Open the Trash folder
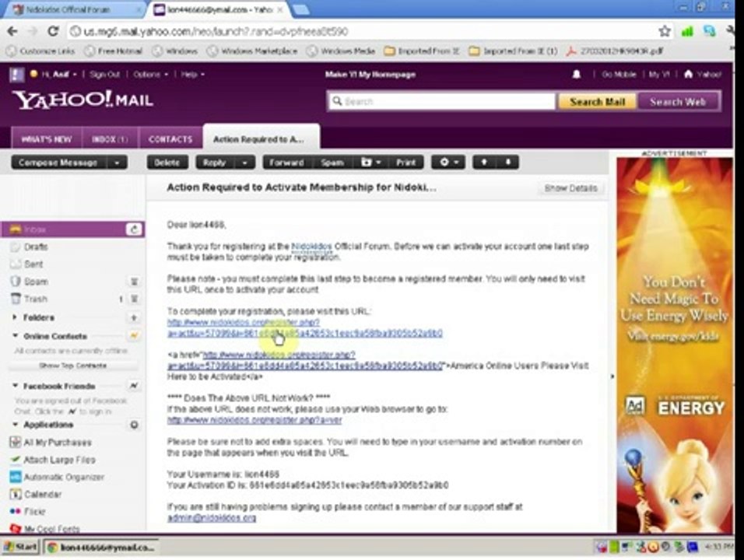The height and width of the screenshot is (560, 744). coord(36,299)
